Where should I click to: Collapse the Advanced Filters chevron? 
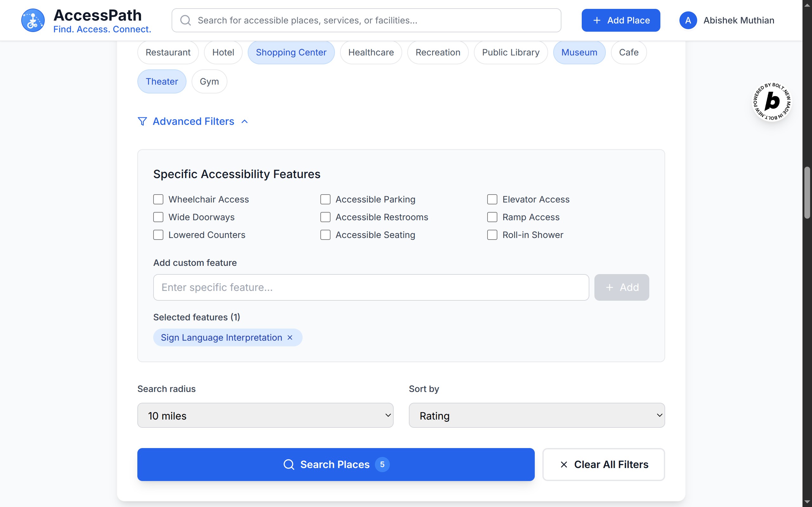pyautogui.click(x=245, y=122)
